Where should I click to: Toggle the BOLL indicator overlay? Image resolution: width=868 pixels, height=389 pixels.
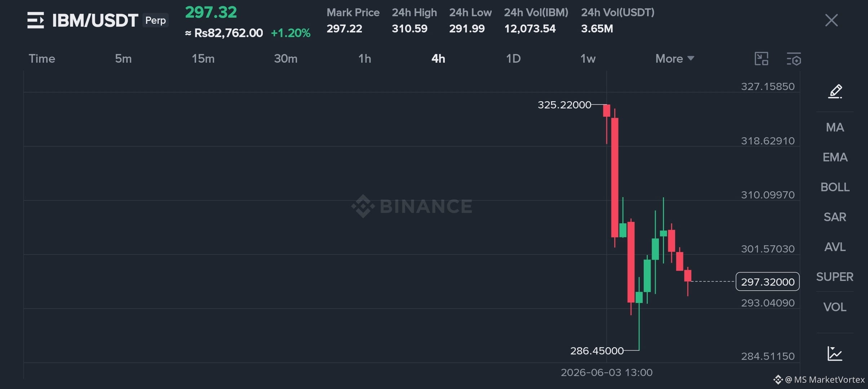click(x=835, y=187)
